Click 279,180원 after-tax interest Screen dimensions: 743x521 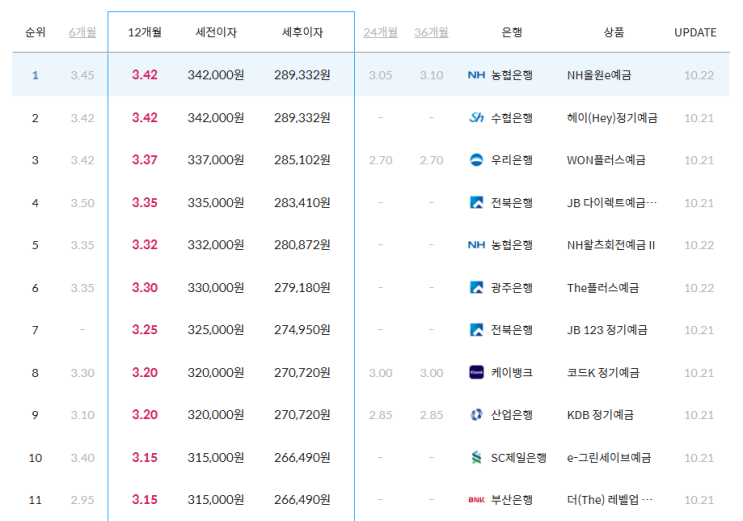point(302,287)
